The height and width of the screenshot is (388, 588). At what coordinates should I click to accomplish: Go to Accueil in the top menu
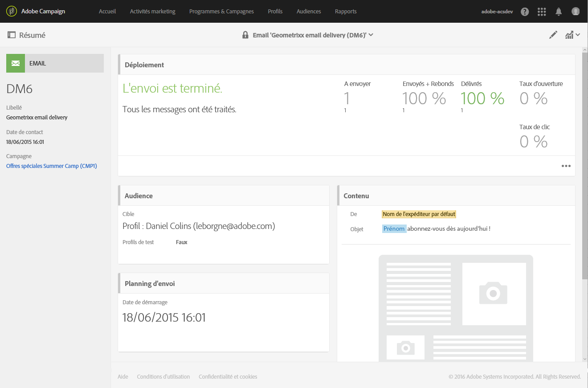coord(107,12)
